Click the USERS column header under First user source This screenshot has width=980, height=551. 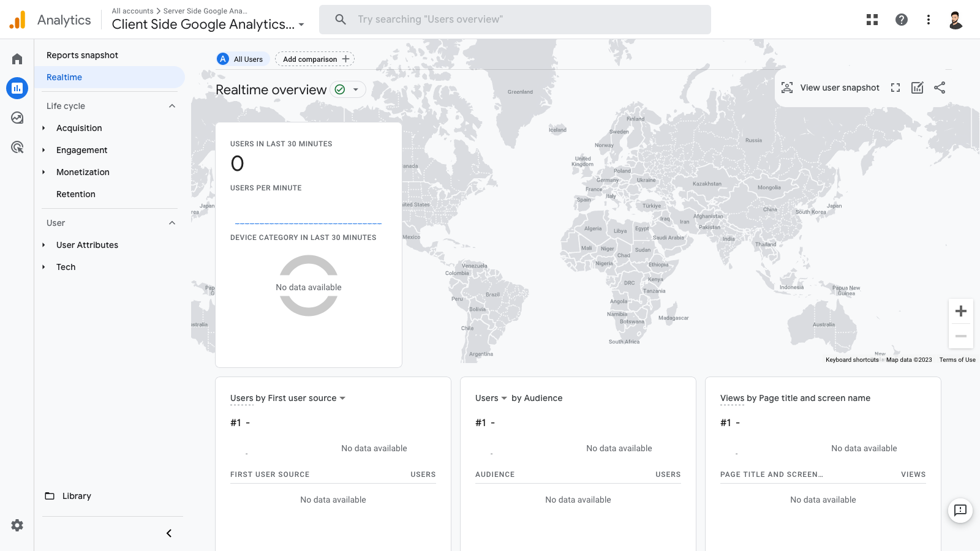pos(423,474)
